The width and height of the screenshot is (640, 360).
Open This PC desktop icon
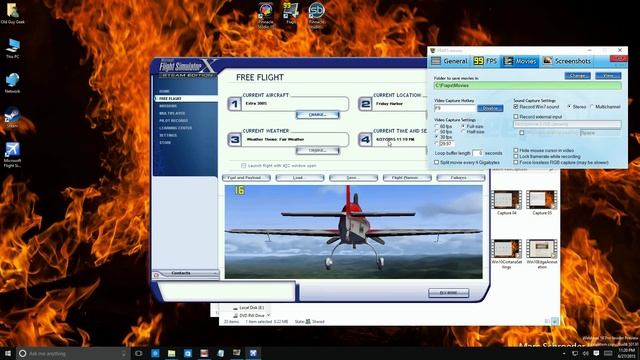[12, 48]
